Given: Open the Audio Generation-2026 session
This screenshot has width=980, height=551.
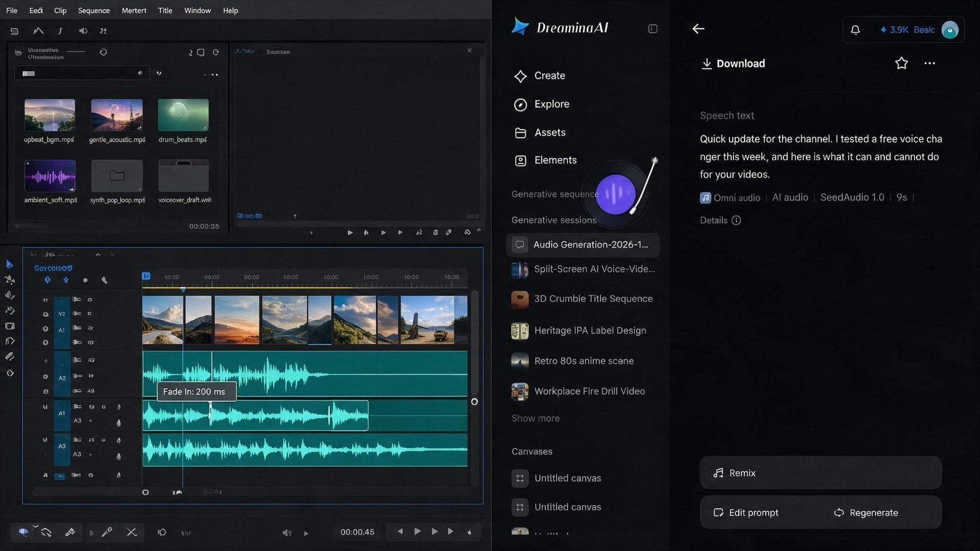Looking at the screenshot, I should (x=582, y=245).
